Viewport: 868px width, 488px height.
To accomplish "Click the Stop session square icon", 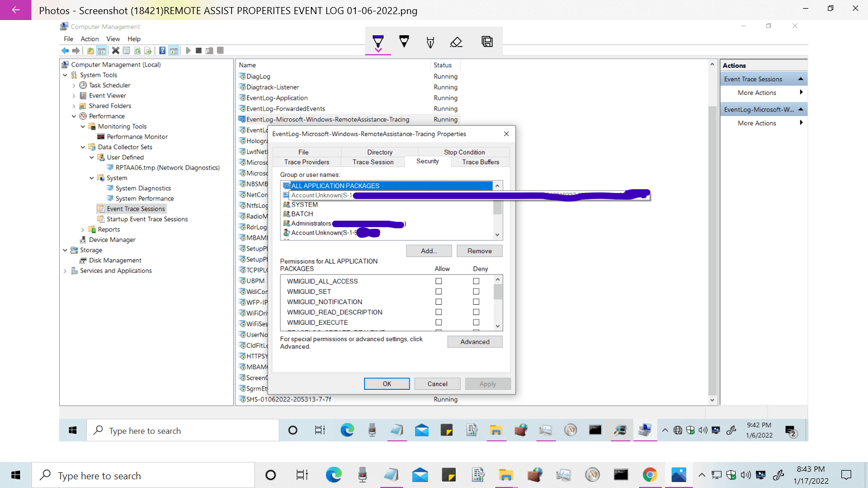I will (x=199, y=50).
